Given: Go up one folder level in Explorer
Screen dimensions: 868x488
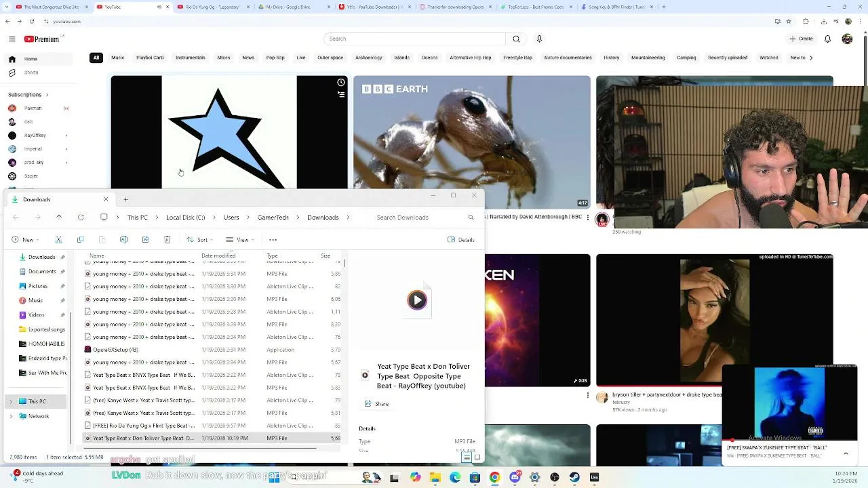Looking at the screenshot, I should click(x=59, y=218).
